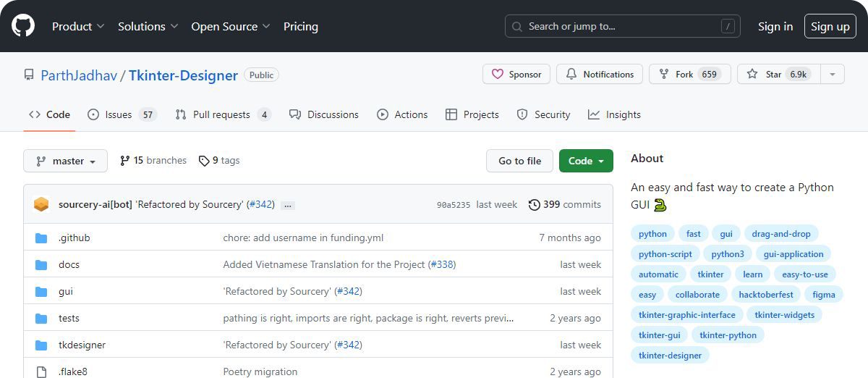
Task: Open the GitHub home logo
Action: pyautogui.click(x=23, y=26)
